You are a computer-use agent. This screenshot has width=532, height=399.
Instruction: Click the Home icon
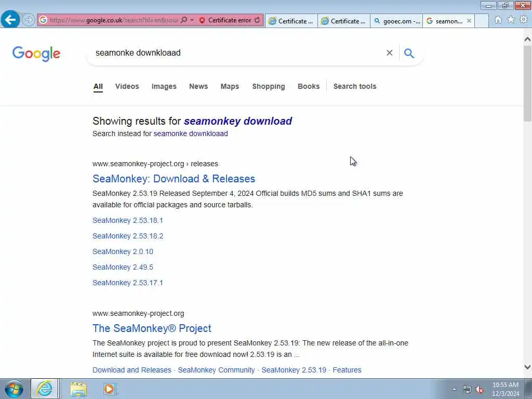click(498, 20)
